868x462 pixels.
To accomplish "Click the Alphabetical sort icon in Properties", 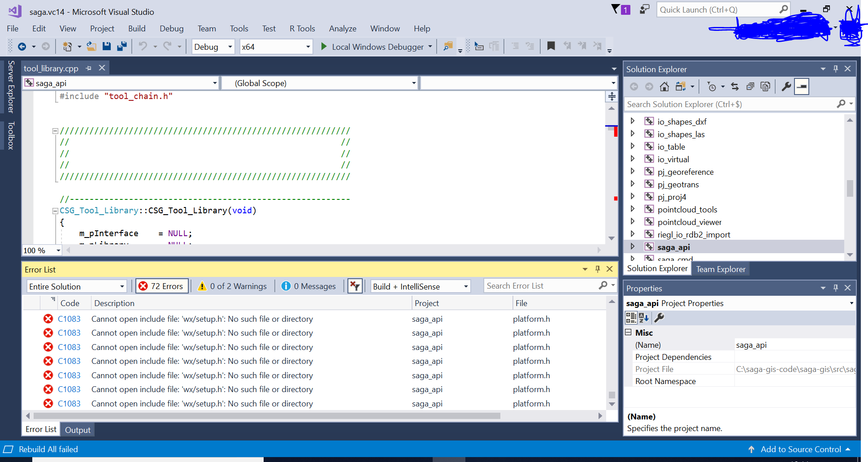I will pos(644,318).
